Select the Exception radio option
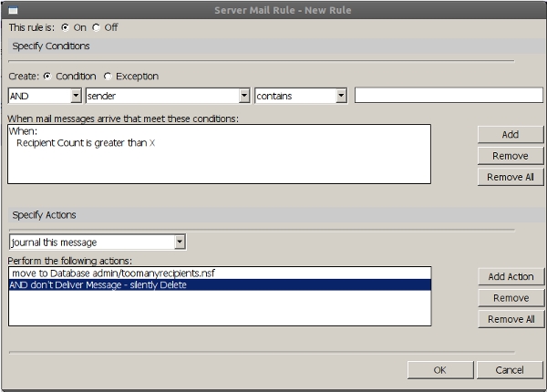This screenshot has width=547, height=392. pos(108,77)
